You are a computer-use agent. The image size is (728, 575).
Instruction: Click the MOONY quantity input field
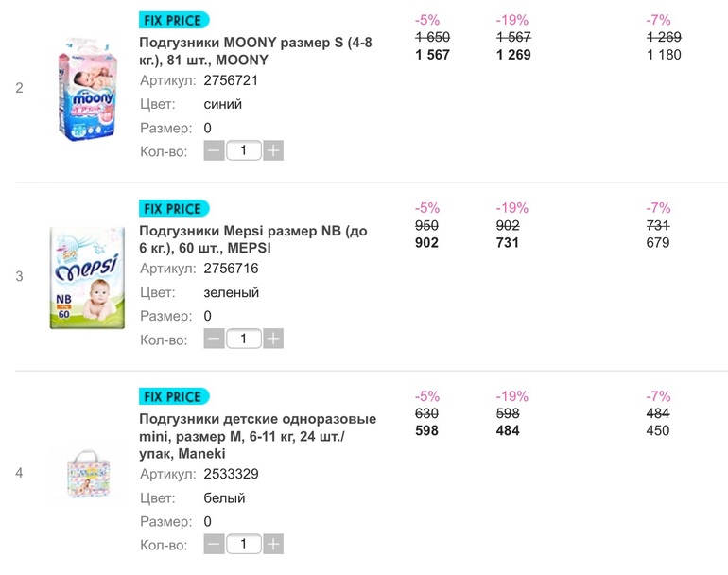244,150
